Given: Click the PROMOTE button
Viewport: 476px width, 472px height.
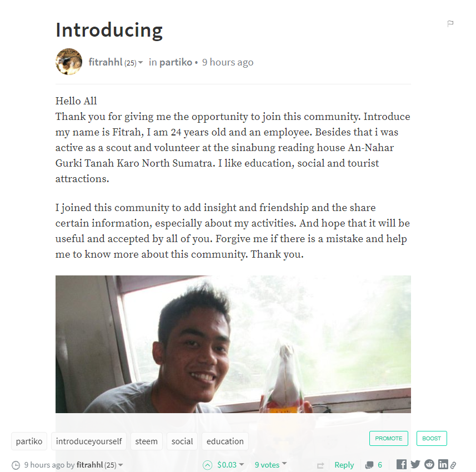Looking at the screenshot, I should click(x=389, y=438).
